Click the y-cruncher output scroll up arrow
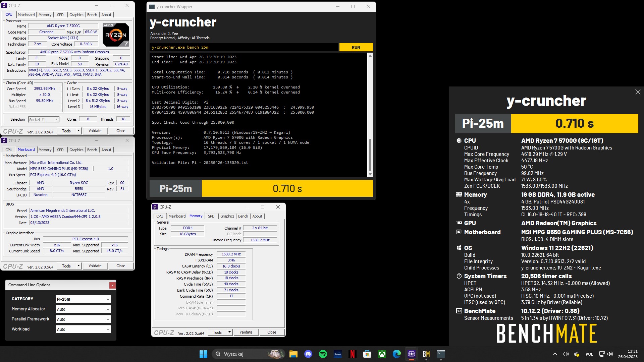The height and width of the screenshot is (362, 644). (x=370, y=56)
